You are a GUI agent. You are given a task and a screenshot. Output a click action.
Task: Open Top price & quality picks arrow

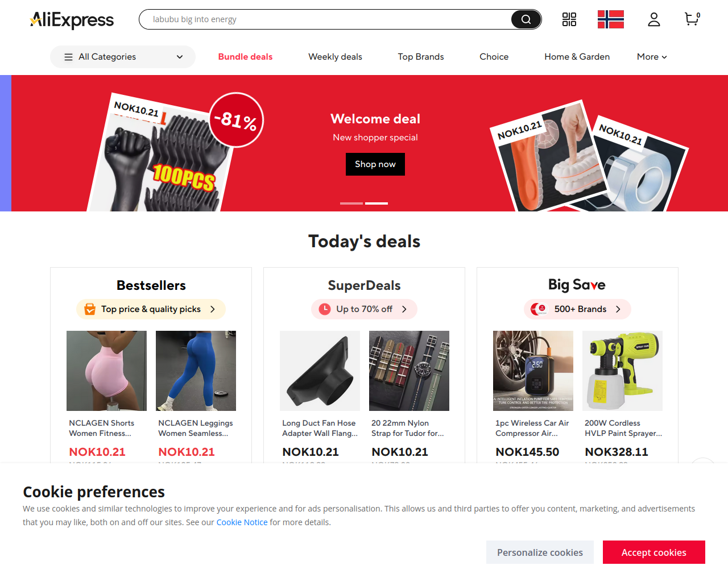213,309
